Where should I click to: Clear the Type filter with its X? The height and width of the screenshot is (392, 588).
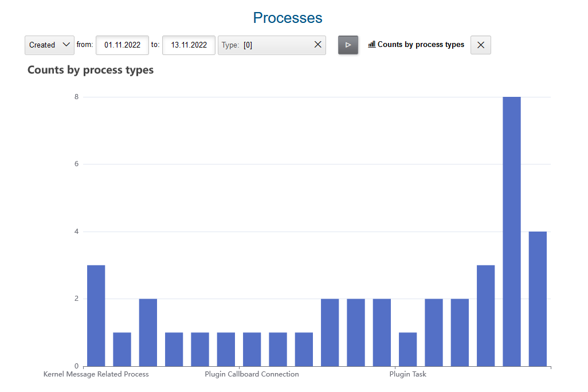click(318, 45)
